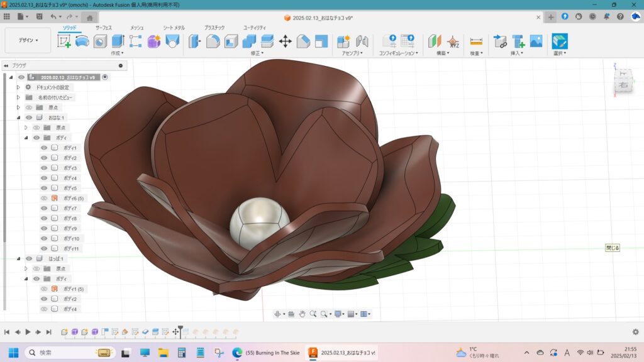Switch to the サーフェス tab
This screenshot has height=362, width=644.
[x=104, y=28]
